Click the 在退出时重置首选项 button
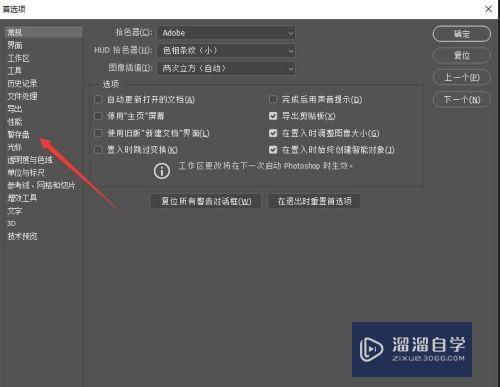 point(314,201)
